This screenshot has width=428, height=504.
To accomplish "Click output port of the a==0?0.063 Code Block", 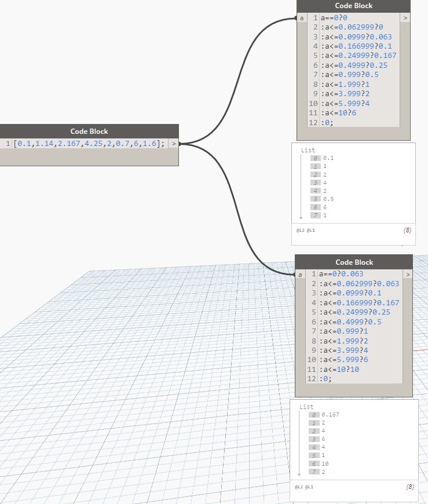I will coord(408,275).
